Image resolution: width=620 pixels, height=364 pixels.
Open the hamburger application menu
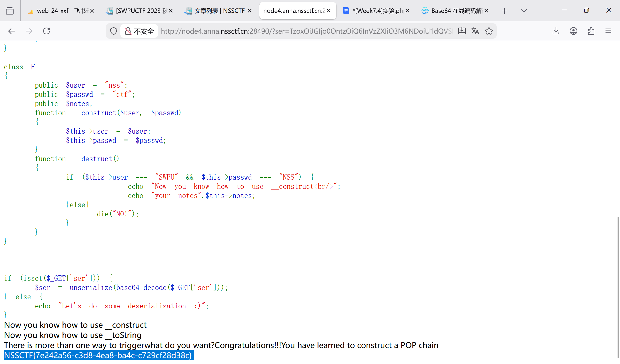click(608, 31)
